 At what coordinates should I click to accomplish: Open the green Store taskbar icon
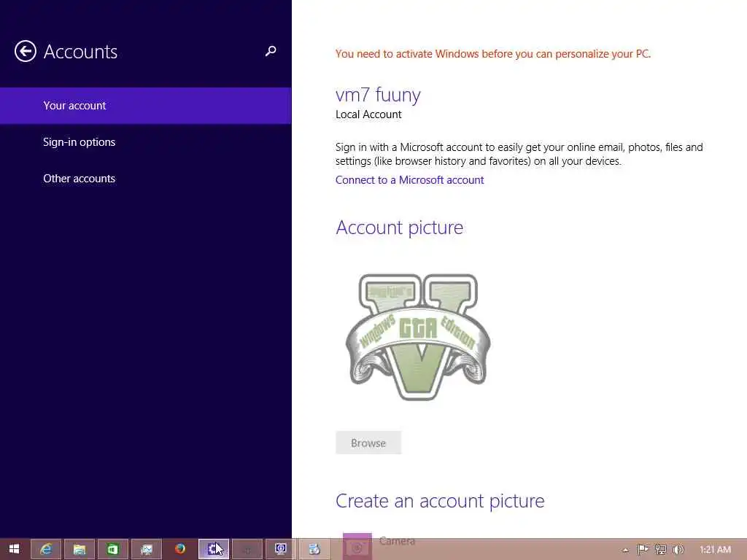coord(113,549)
